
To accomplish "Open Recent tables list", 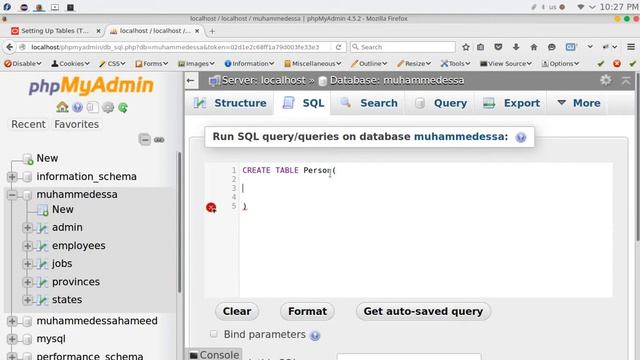I will (28, 124).
